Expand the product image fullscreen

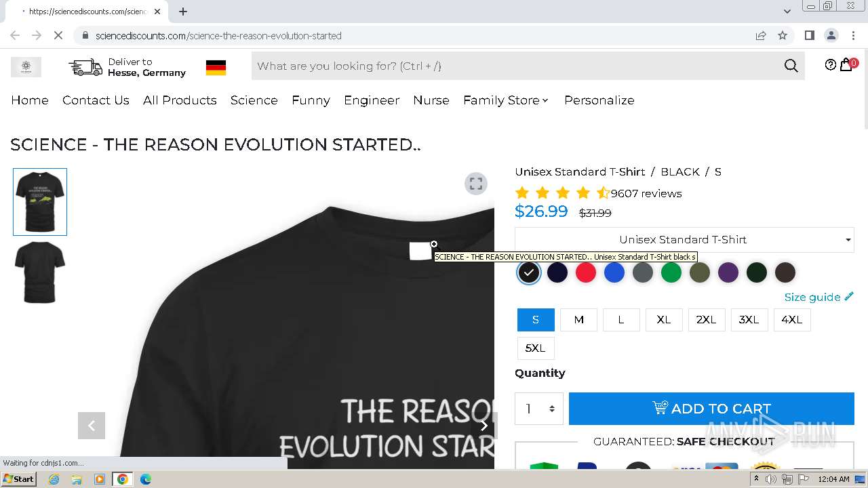[476, 184]
